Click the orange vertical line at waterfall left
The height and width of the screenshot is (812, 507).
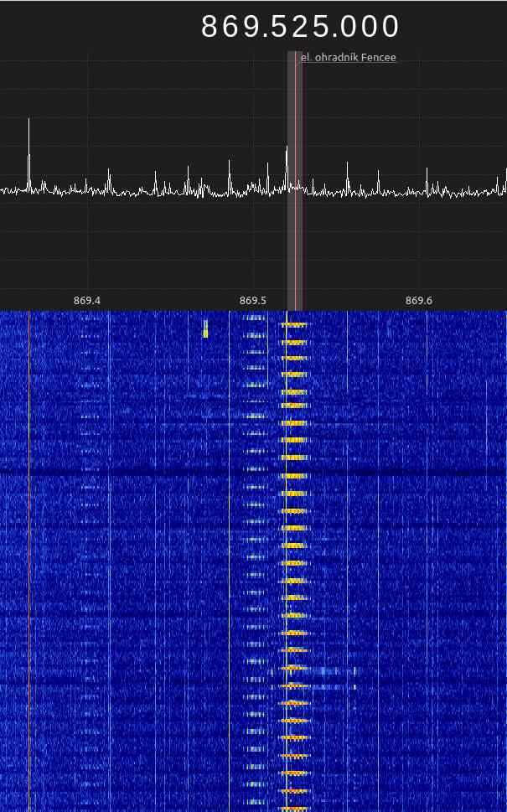point(28,587)
